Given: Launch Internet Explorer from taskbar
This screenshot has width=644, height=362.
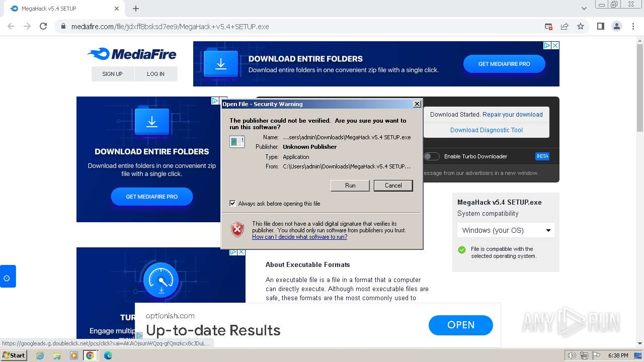Looking at the screenshot, I should tap(40, 355).
